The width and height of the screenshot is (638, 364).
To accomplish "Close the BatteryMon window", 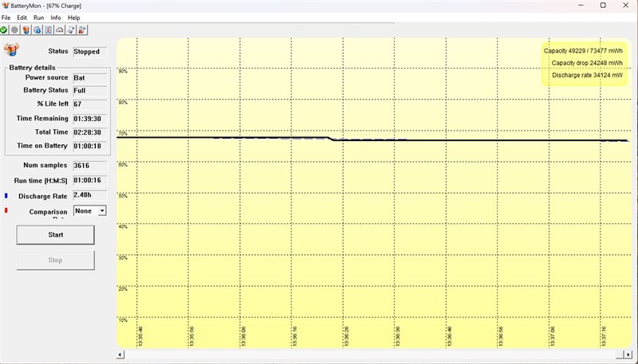I will pos(626,6).
